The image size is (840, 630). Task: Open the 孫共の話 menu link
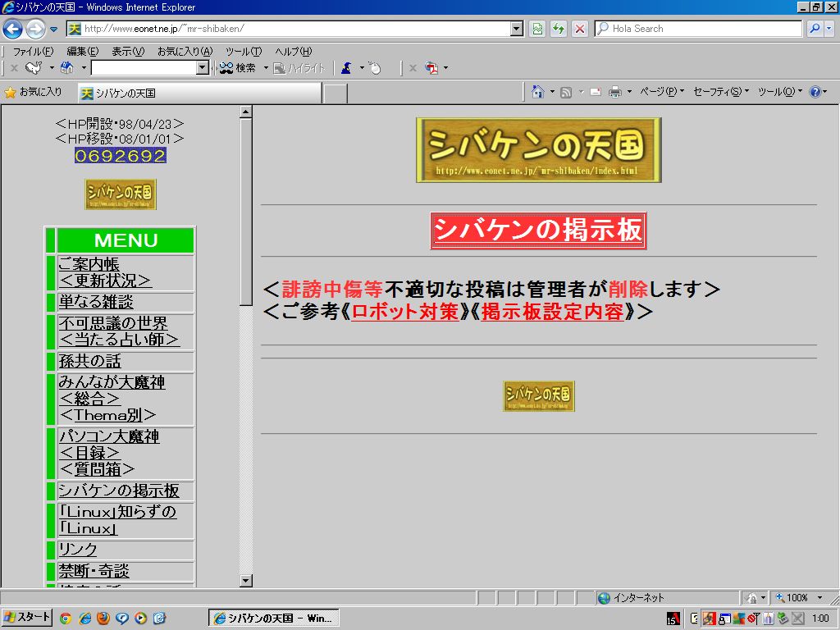[89, 361]
